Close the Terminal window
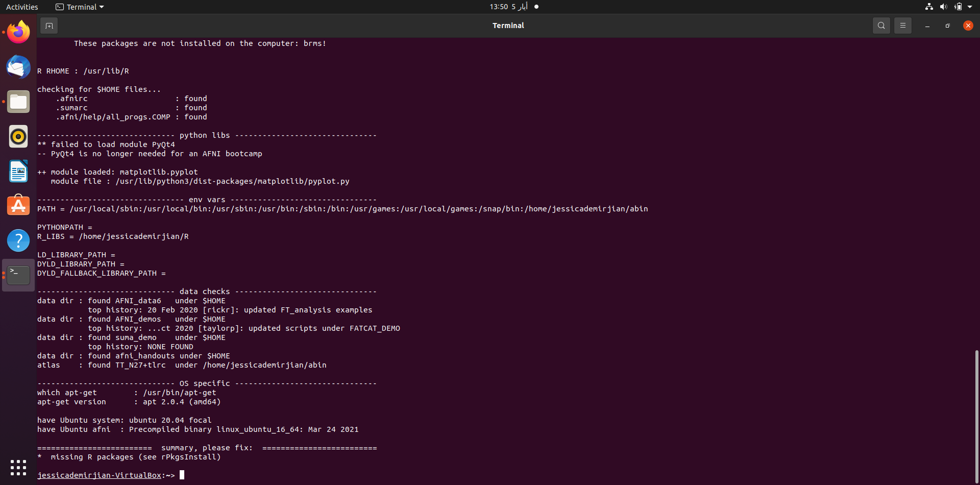The width and height of the screenshot is (980, 485). [968, 26]
